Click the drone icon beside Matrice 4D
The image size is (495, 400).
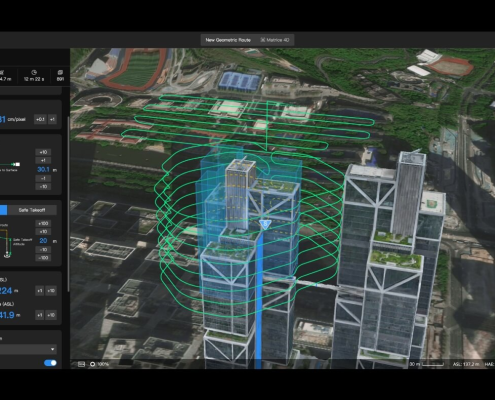[x=263, y=40]
